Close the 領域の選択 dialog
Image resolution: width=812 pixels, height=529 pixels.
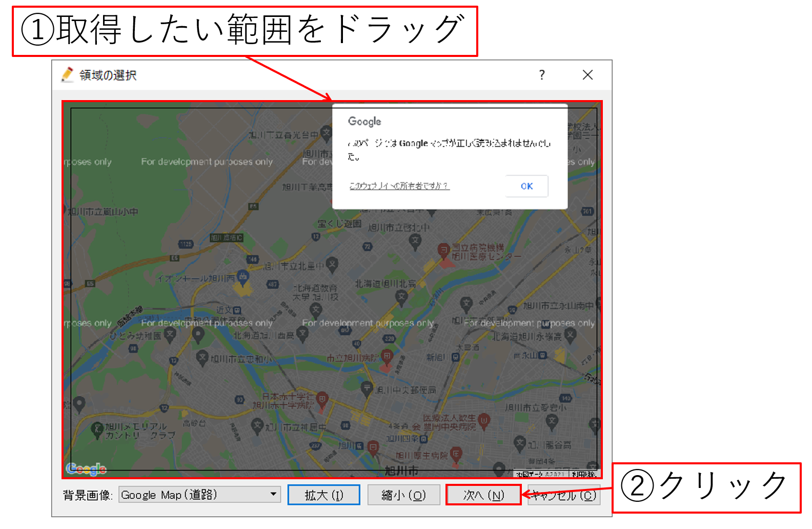point(588,75)
